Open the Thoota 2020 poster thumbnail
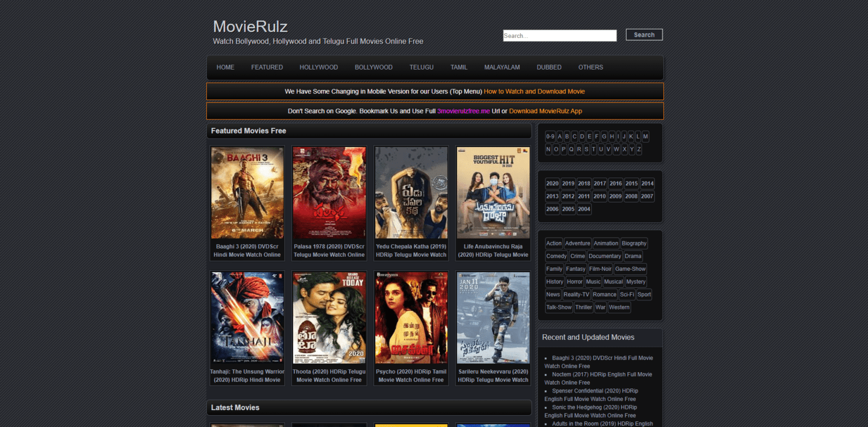Image resolution: width=868 pixels, height=427 pixels. click(x=329, y=318)
